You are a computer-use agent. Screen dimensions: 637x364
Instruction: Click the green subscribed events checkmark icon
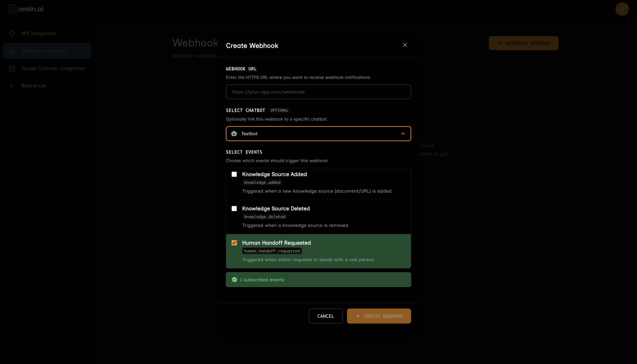[234, 280]
